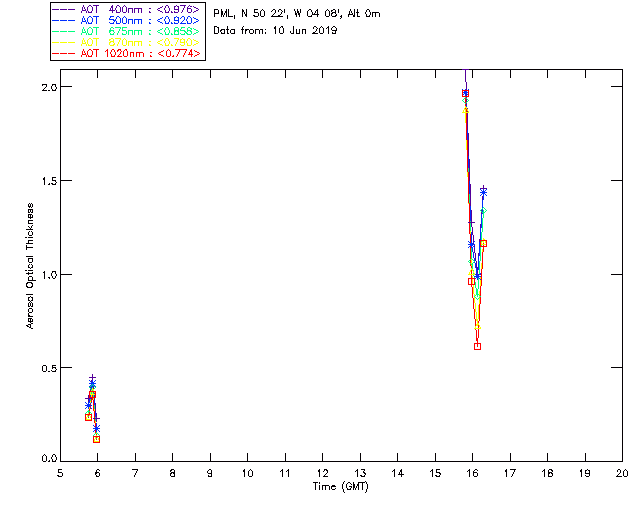Click the x-axis tick label '14'
640x512 pixels.
click(x=398, y=473)
